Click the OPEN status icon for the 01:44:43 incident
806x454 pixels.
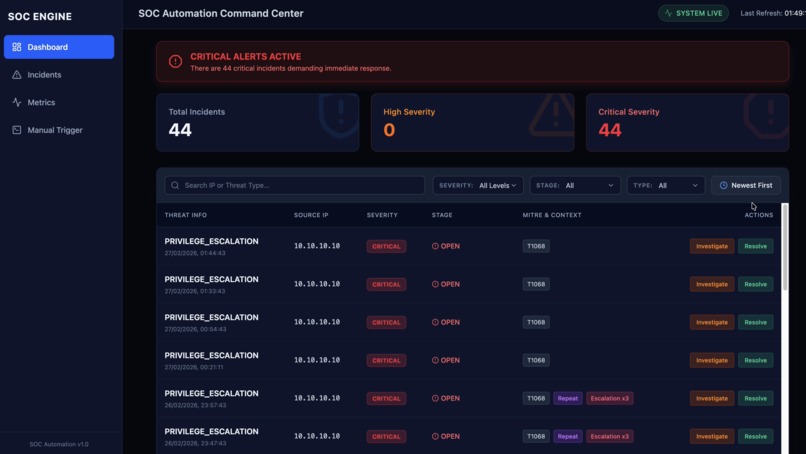point(435,246)
